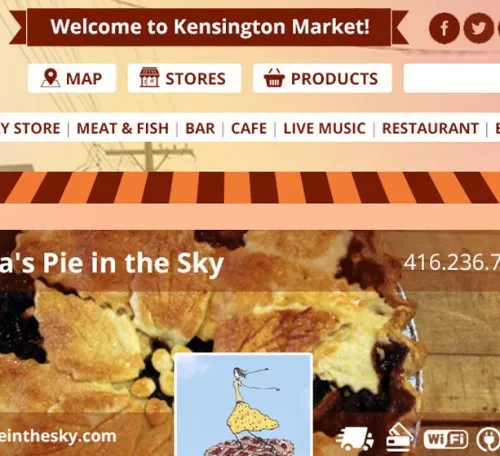Click the map pin icon
The width and height of the screenshot is (500, 456).
point(51,78)
